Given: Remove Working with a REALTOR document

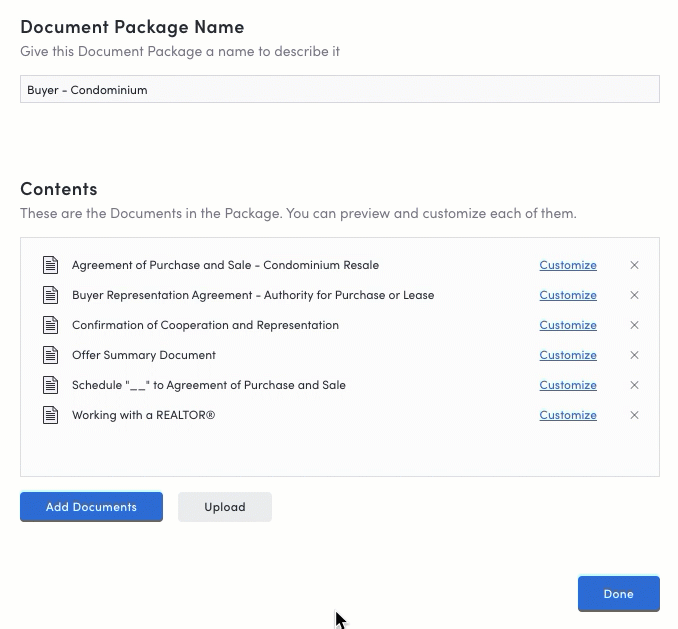Looking at the screenshot, I should [x=634, y=415].
